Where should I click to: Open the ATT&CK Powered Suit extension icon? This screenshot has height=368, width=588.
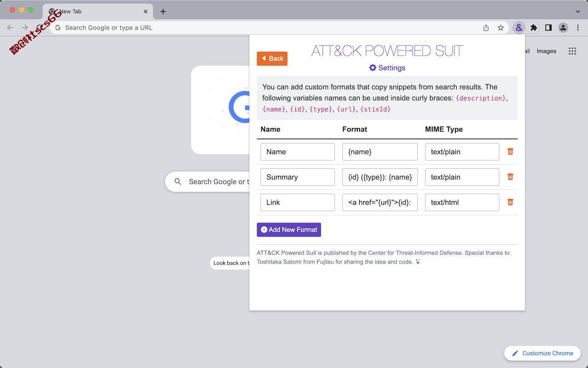pos(519,28)
